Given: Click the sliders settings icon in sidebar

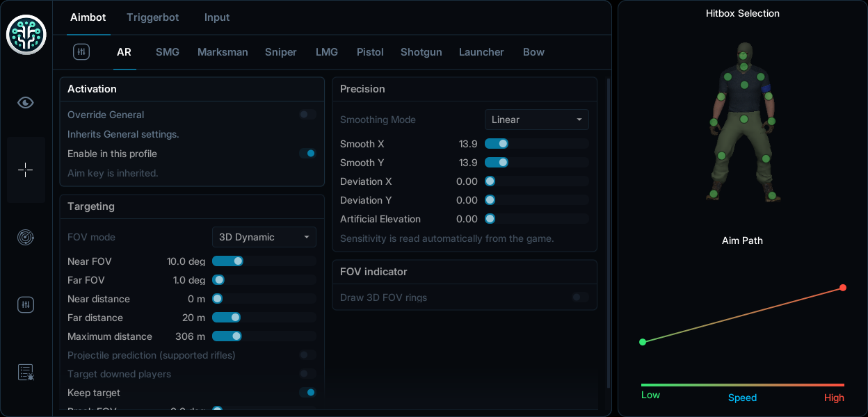Looking at the screenshot, I should pos(26,304).
